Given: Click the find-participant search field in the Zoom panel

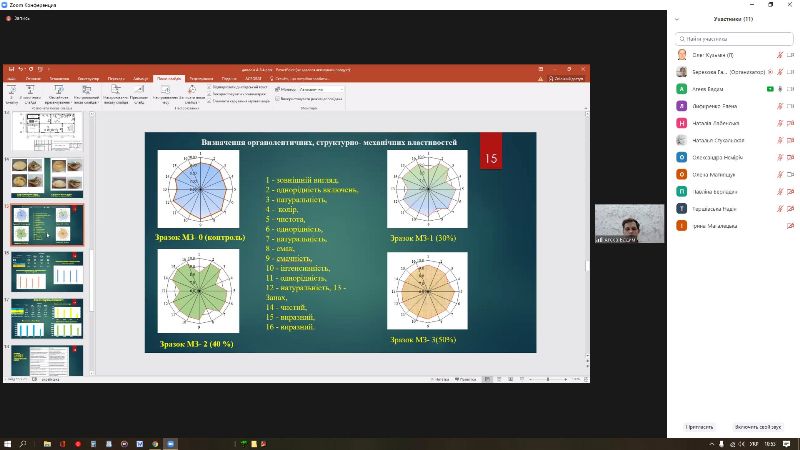Looking at the screenshot, I should point(734,38).
